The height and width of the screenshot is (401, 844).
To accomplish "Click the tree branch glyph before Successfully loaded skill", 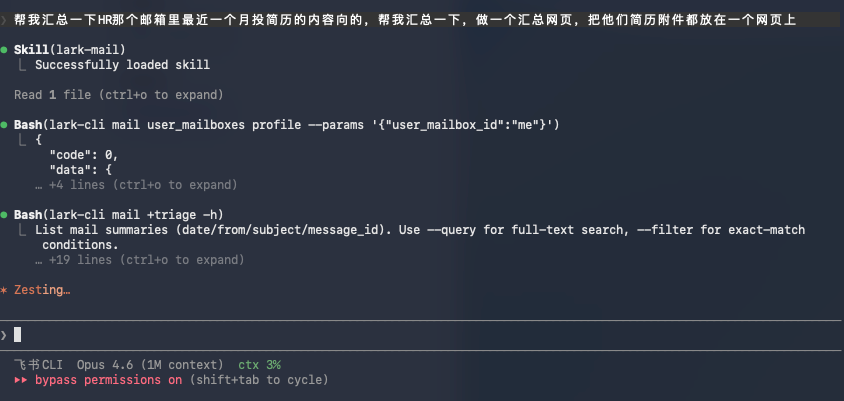I will tap(22, 65).
